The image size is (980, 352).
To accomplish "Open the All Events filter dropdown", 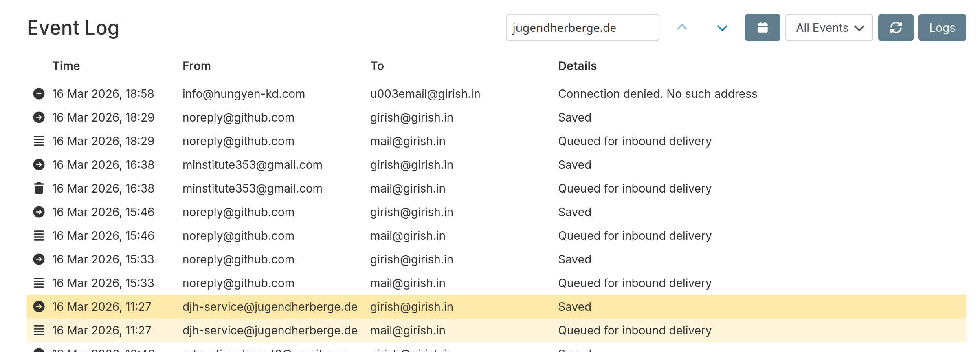I will point(829,28).
